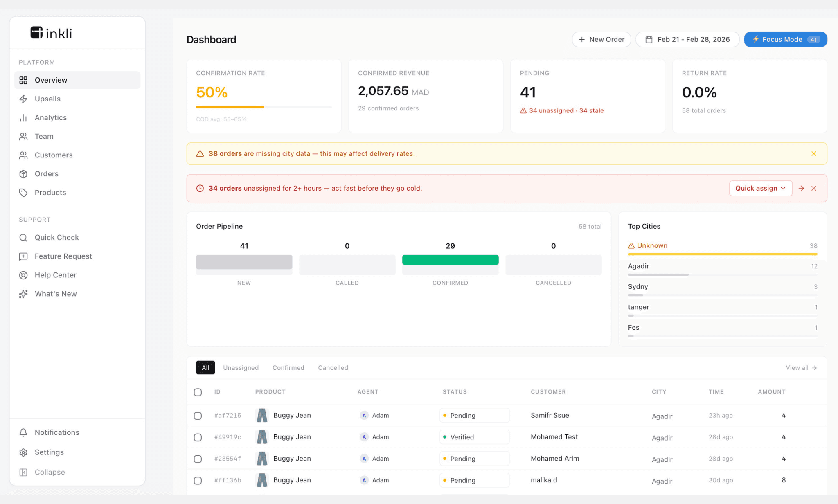Expand the Quick assign dropdown
The height and width of the screenshot is (504, 838).
point(760,188)
